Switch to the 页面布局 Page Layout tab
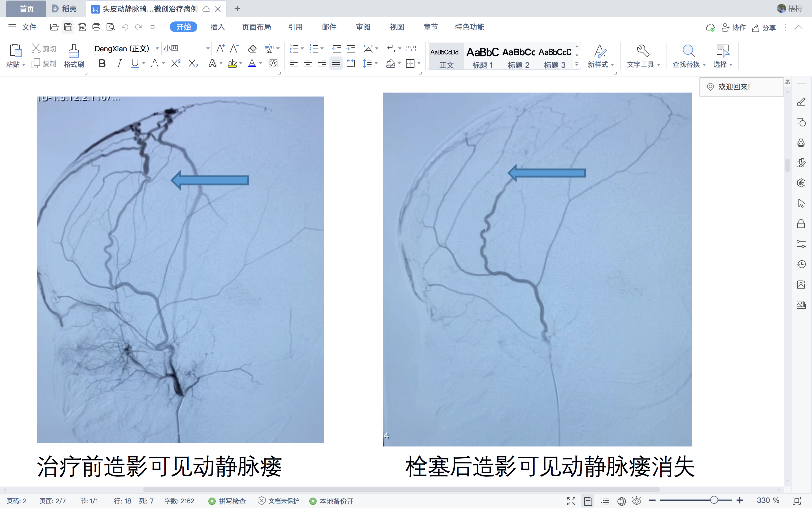 click(x=256, y=27)
